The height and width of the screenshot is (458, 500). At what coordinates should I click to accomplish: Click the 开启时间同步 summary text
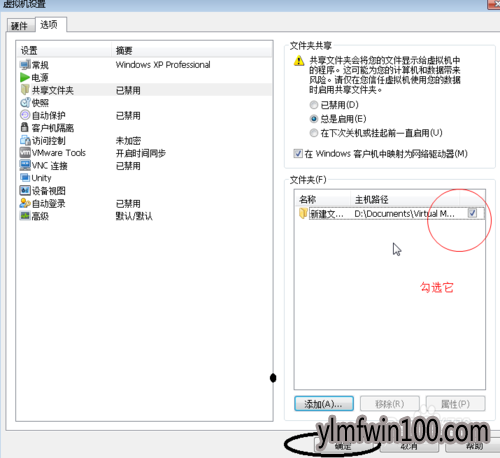tap(141, 153)
